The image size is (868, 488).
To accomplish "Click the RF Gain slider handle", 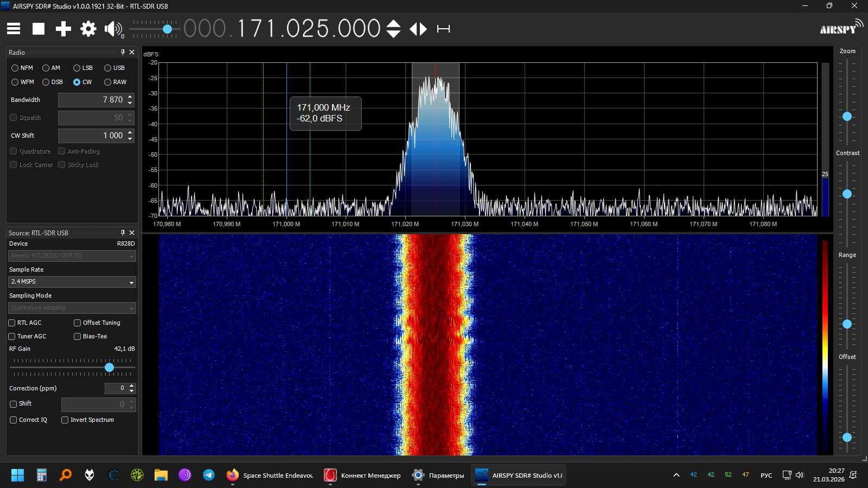I will click(x=110, y=368).
